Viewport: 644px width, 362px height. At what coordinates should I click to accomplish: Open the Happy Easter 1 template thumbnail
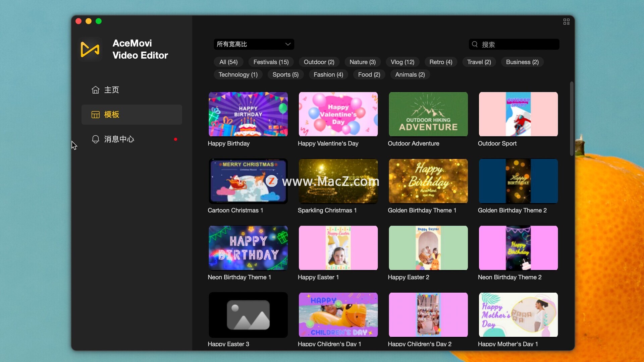point(338,248)
